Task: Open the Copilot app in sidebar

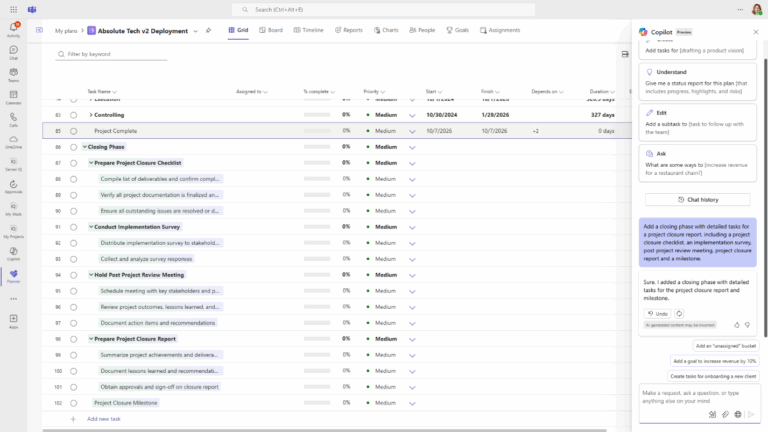Action: click(x=13, y=254)
